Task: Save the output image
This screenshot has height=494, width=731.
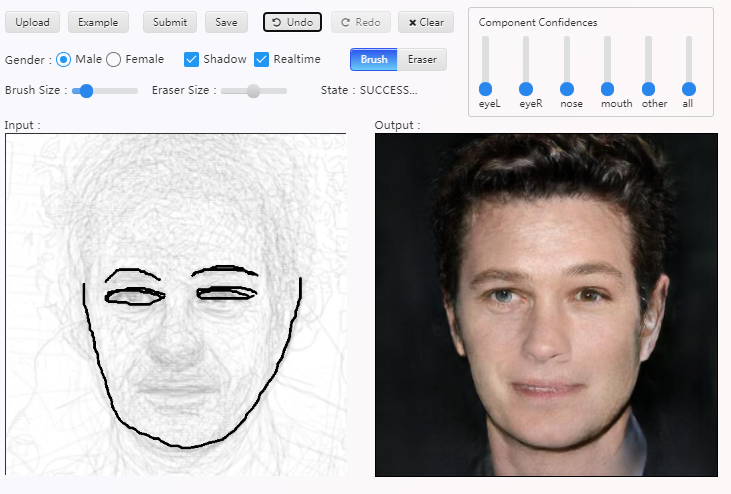Action: pyautogui.click(x=226, y=22)
